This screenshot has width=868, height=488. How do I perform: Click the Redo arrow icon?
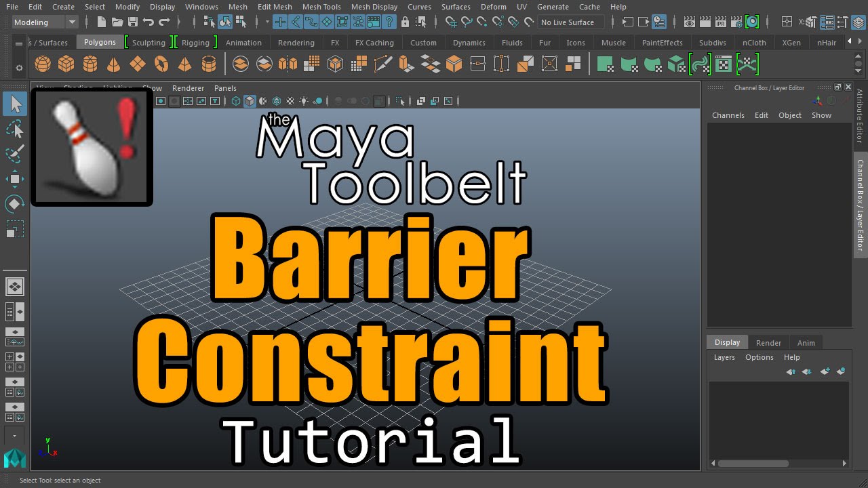(x=164, y=22)
